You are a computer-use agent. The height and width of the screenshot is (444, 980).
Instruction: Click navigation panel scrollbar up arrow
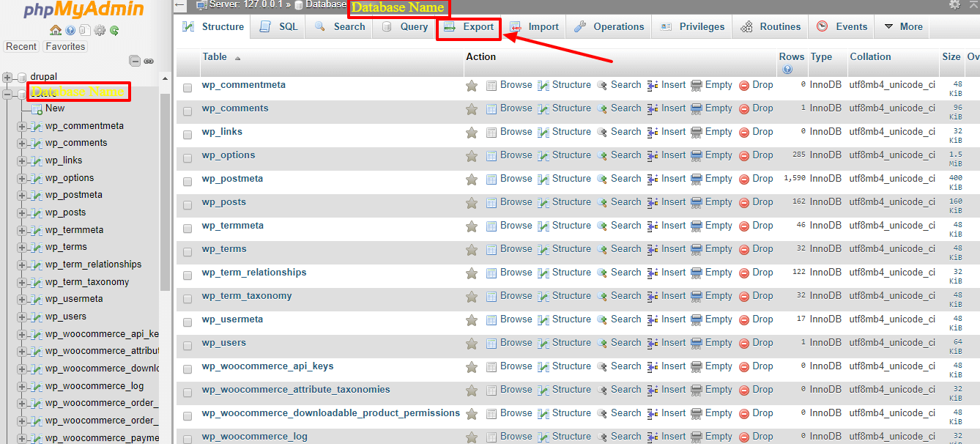[165, 79]
